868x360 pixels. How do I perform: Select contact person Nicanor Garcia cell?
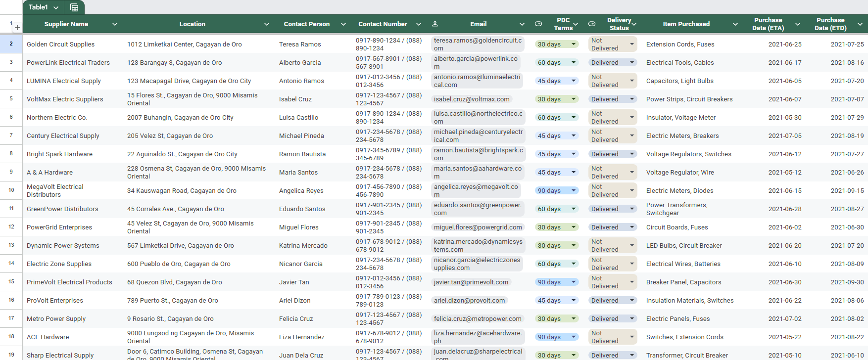click(x=314, y=264)
